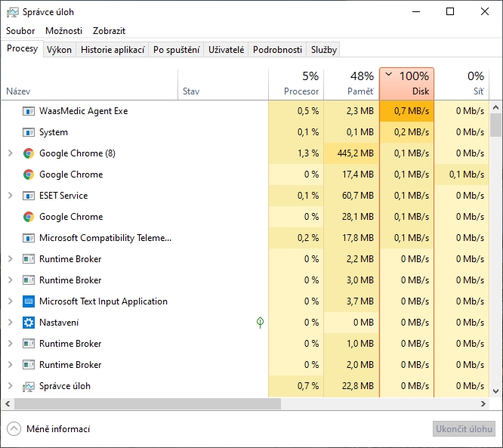Expand the Microsoft Text Input Application row

click(11, 301)
